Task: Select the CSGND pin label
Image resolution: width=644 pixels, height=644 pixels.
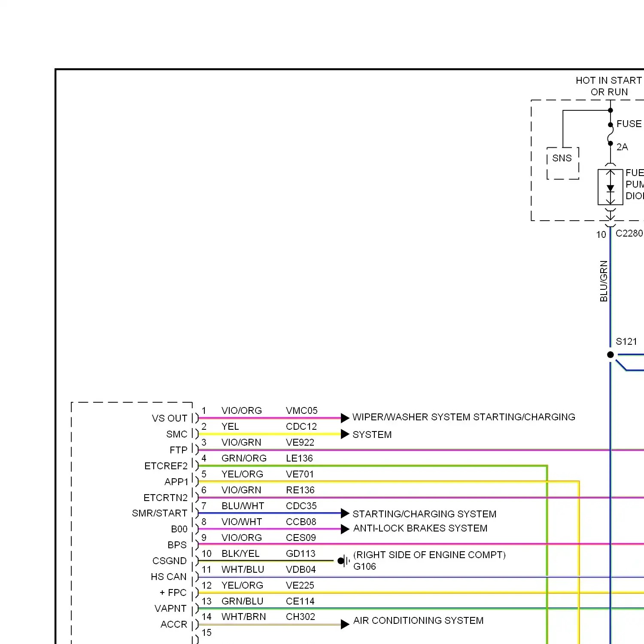Action: pyautogui.click(x=170, y=561)
